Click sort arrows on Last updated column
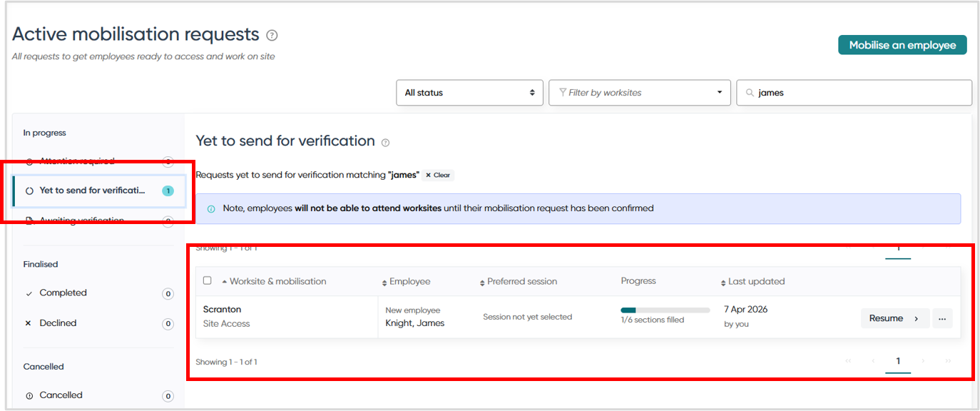 tap(723, 283)
